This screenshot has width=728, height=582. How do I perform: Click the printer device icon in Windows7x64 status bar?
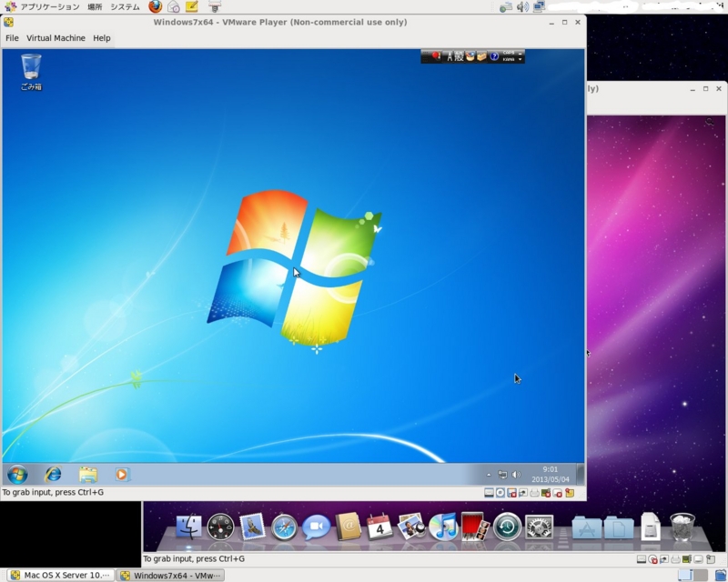534,493
